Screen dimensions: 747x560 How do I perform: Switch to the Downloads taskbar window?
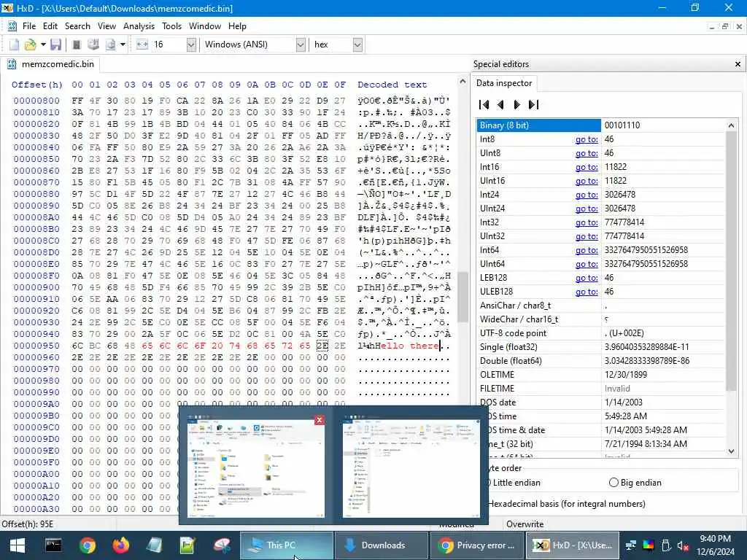click(381, 545)
